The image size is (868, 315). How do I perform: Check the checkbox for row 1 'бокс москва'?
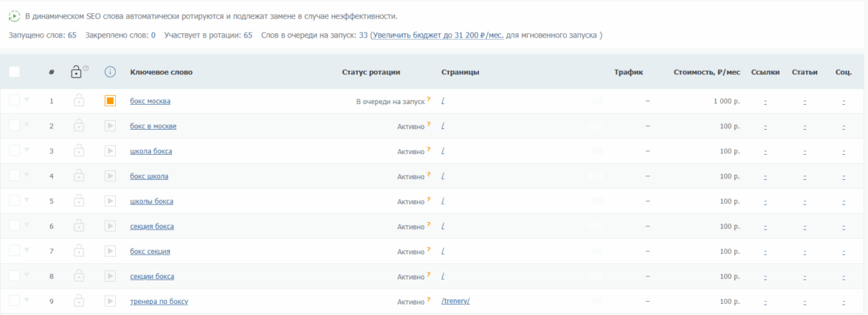(x=15, y=101)
